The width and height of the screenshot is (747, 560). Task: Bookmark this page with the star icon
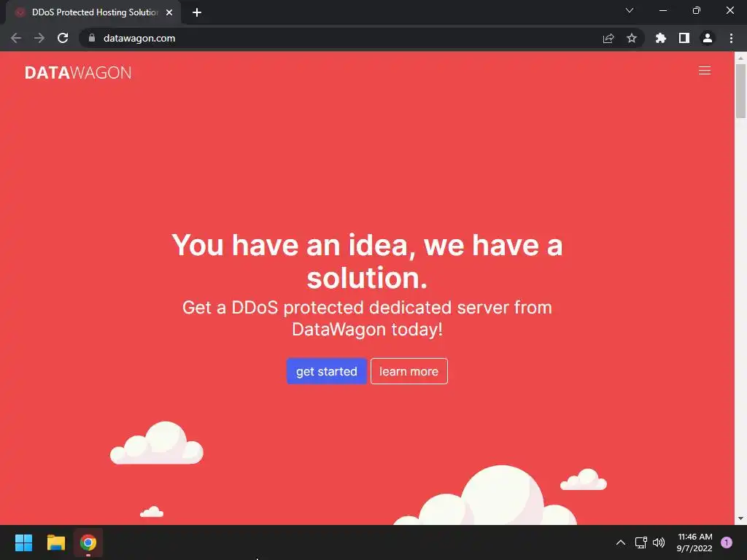[x=632, y=38]
